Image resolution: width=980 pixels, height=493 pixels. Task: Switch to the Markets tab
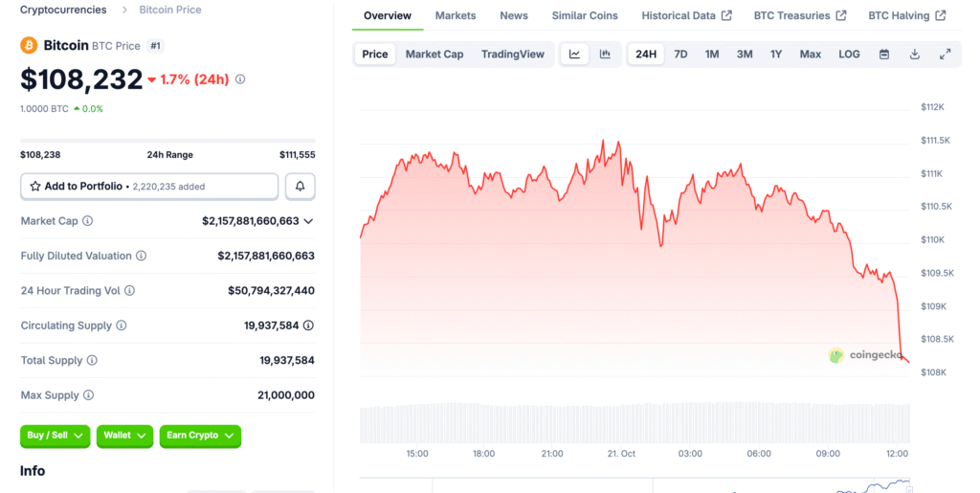tap(456, 15)
